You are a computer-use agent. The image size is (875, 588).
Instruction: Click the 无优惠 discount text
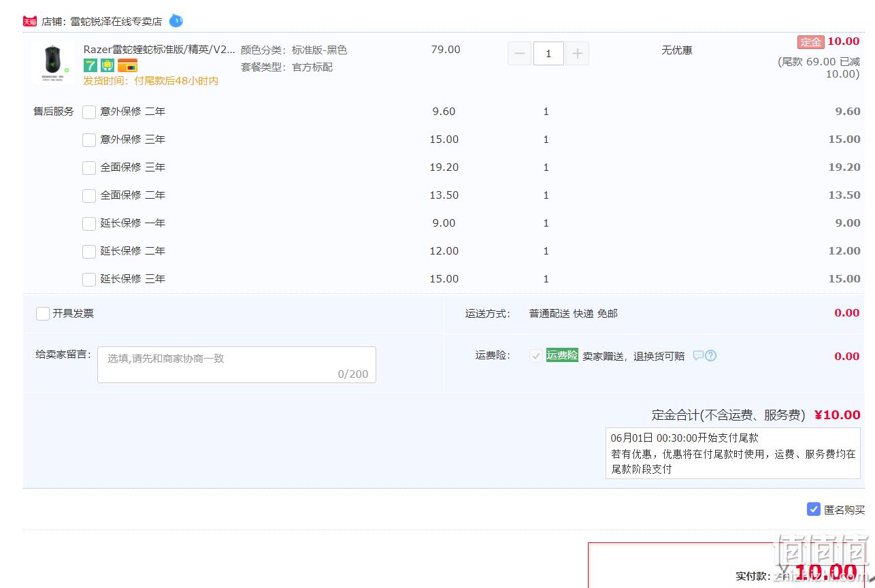click(x=676, y=50)
